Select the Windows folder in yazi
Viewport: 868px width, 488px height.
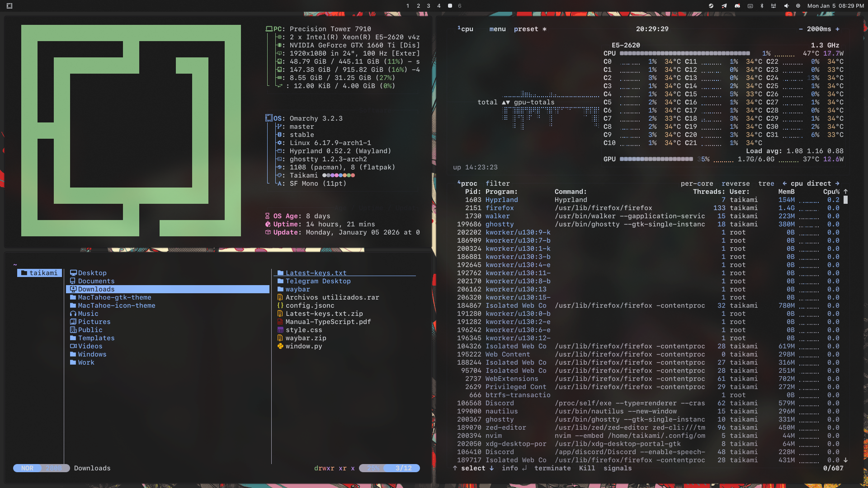(168, 354)
